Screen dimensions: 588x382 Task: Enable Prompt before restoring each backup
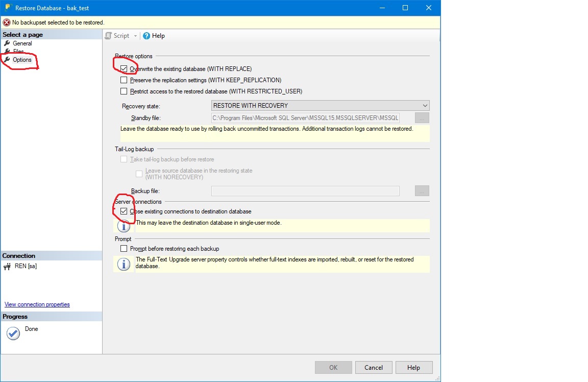click(124, 248)
